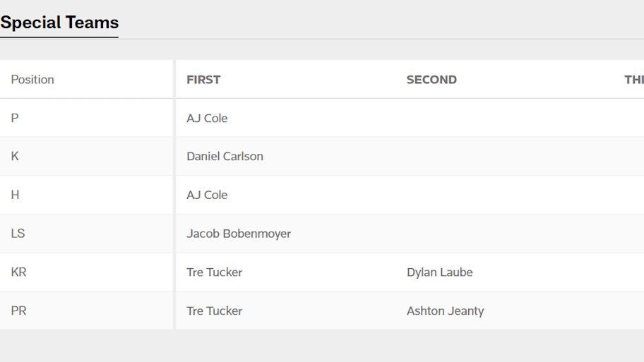Open Dylan Laube's player link
Screen dimensions: 644x362
(439, 272)
